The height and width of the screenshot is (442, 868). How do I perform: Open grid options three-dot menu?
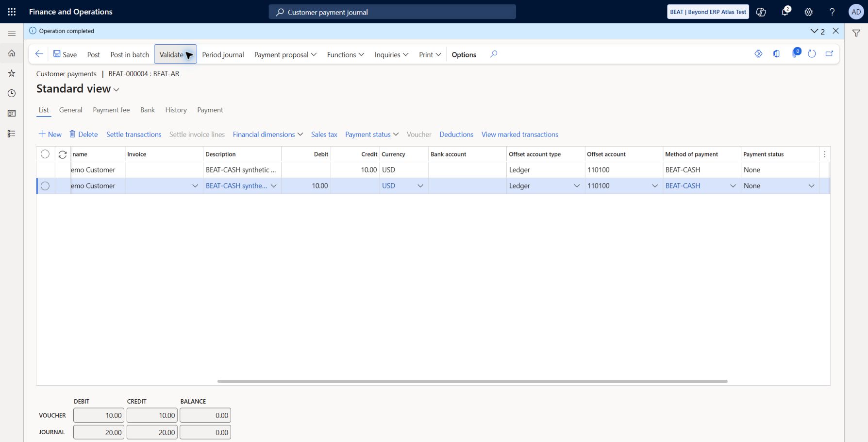click(825, 154)
